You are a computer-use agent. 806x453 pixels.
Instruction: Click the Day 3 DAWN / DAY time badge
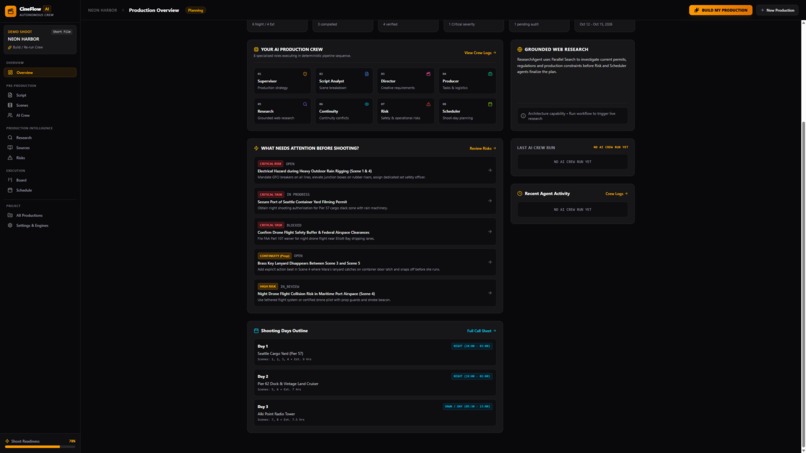(x=467, y=406)
